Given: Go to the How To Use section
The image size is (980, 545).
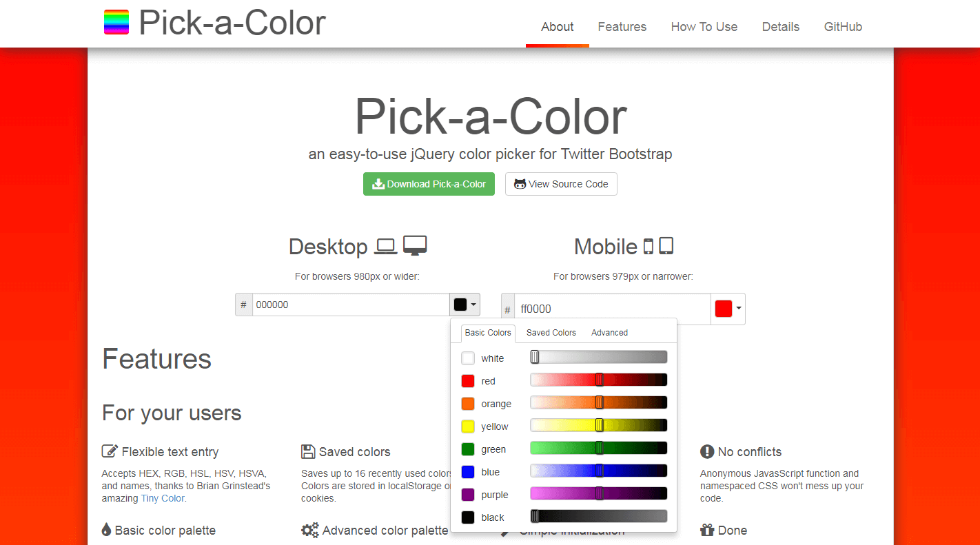Looking at the screenshot, I should click(x=704, y=27).
